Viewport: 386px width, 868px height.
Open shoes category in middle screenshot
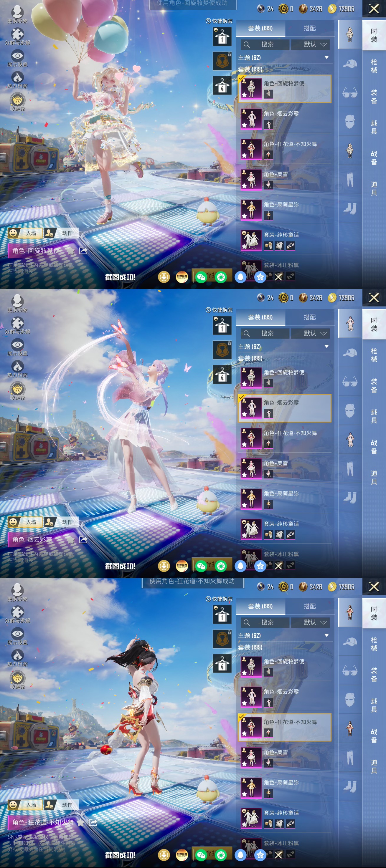[x=350, y=498]
